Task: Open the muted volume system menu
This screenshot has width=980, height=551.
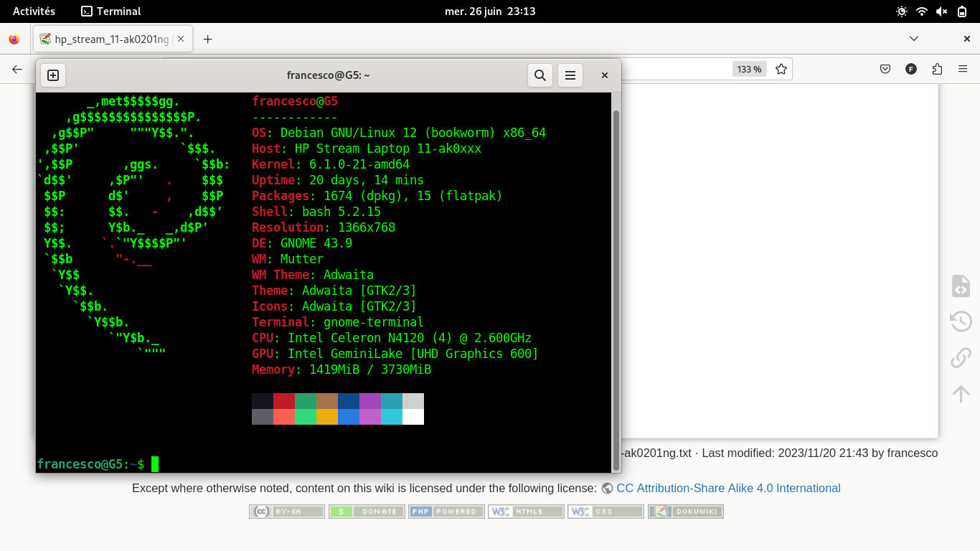Action: pos(942,11)
